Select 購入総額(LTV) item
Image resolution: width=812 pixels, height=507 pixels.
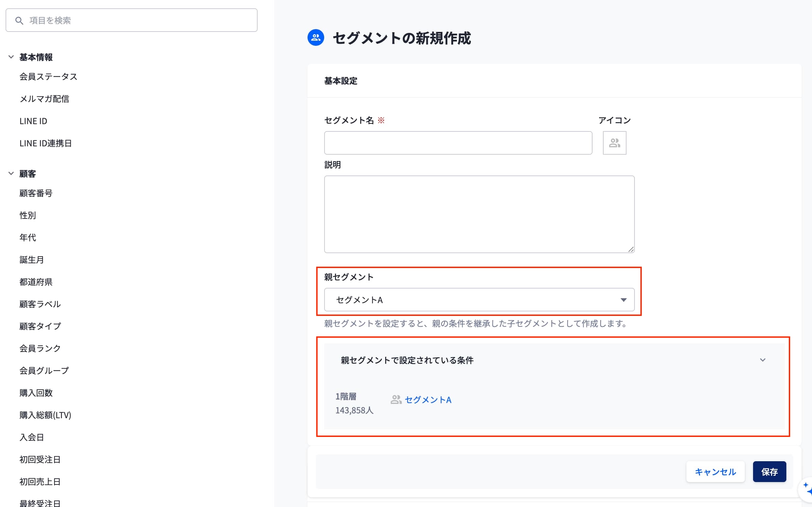[45, 415]
